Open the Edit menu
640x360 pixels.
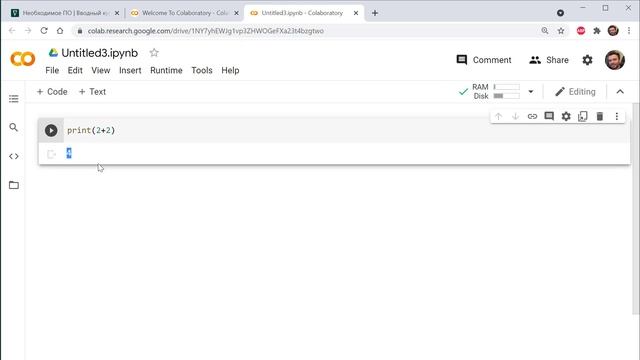coord(75,70)
